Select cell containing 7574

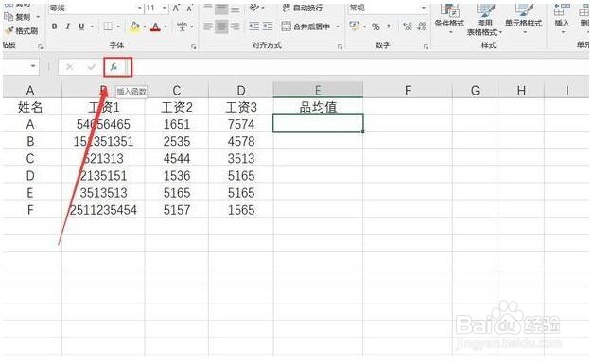pos(241,124)
